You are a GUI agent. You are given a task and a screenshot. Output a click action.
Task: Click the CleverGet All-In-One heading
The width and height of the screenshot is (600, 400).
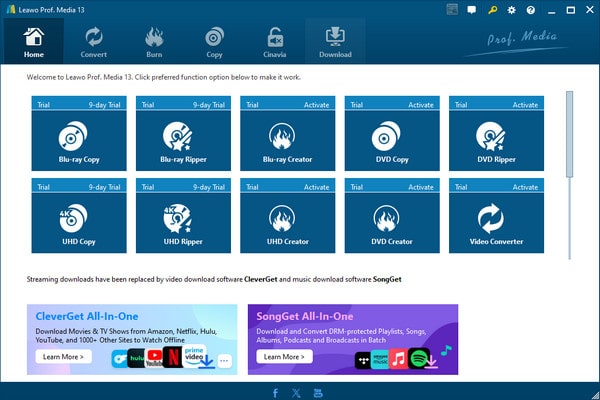(x=87, y=317)
